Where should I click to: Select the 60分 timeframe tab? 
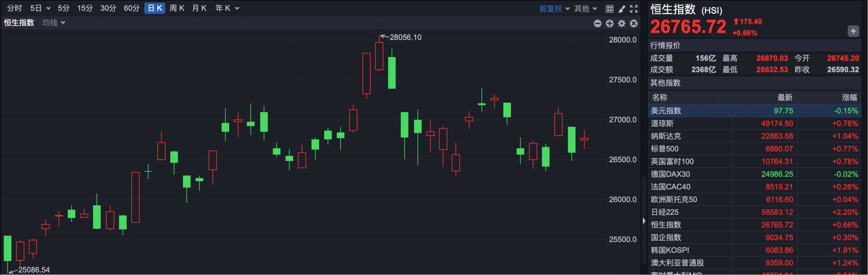click(x=132, y=8)
